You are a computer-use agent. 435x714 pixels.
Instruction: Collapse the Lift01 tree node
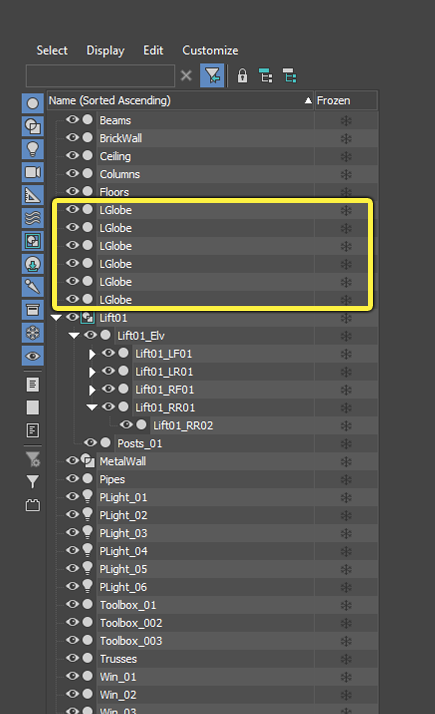[x=56, y=317]
